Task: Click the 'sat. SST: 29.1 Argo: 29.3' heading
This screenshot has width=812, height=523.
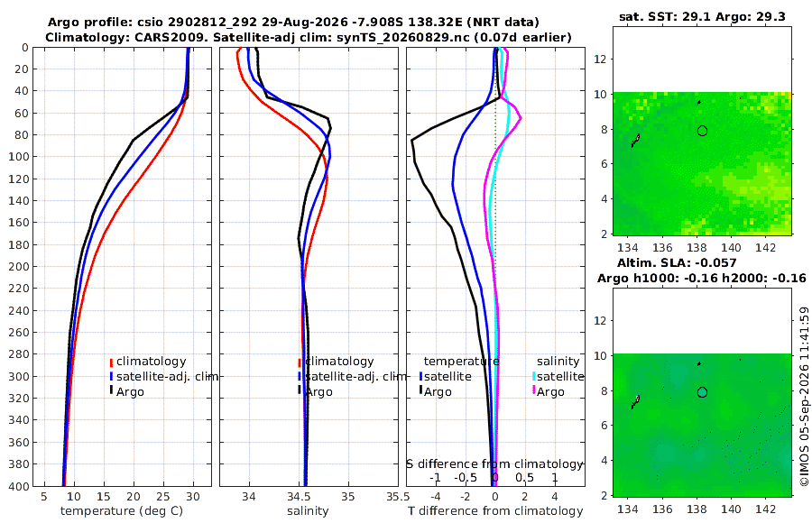Action: (x=702, y=17)
